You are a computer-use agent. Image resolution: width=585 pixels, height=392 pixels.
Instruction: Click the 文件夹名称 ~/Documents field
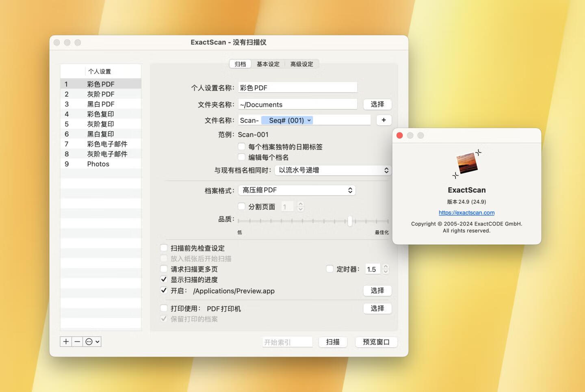coord(297,104)
